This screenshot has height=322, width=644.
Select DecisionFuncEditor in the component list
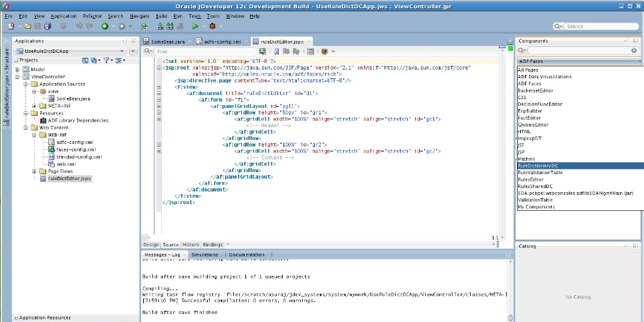[540, 104]
